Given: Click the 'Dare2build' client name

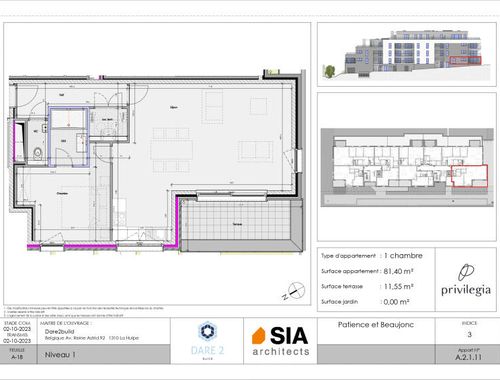Looking at the screenshot, I should (x=59, y=332).
